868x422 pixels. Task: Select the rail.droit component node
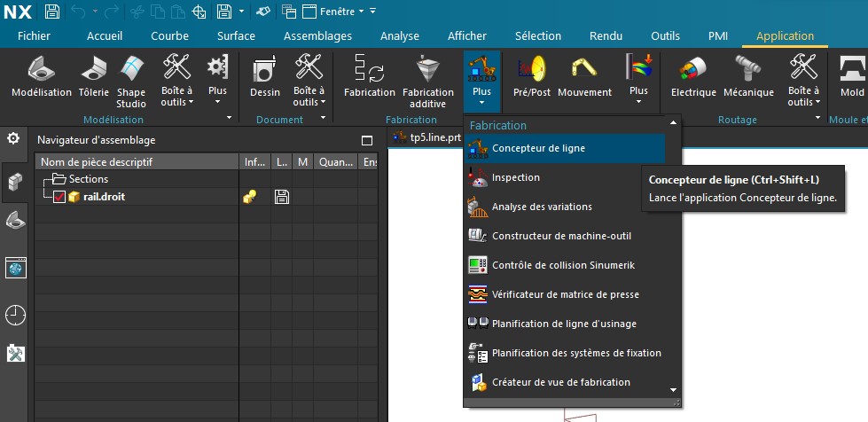[104, 197]
